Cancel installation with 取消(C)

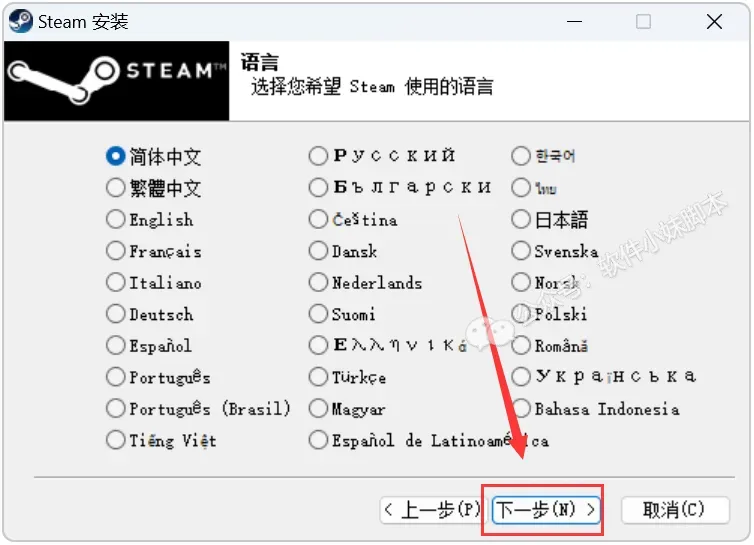tap(675, 509)
